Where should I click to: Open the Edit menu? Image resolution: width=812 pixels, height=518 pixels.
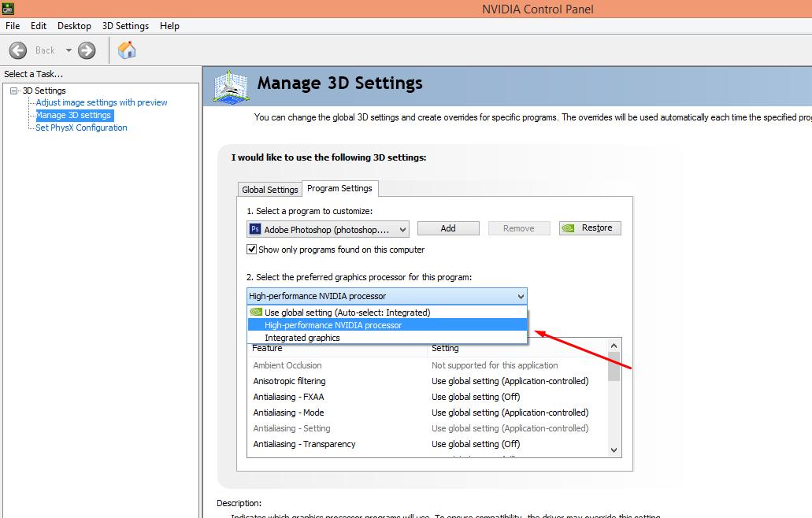(39, 26)
